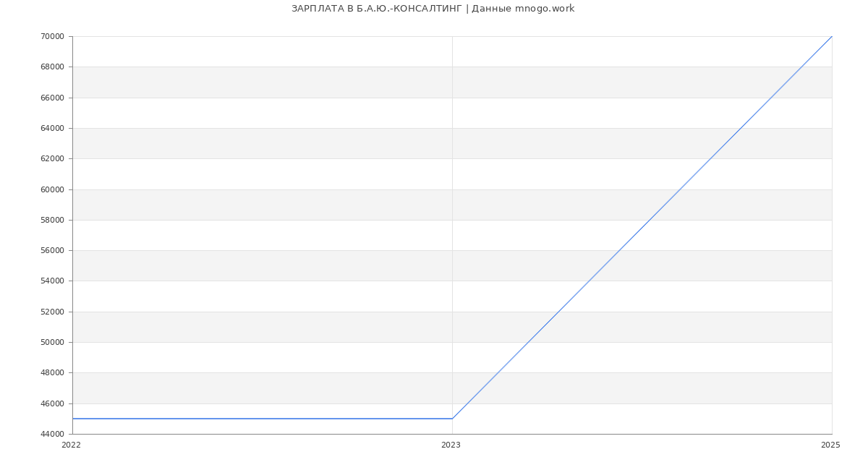Click the 2025 x-axis label
Viewport: 868px width, 470px height.
pos(830,445)
